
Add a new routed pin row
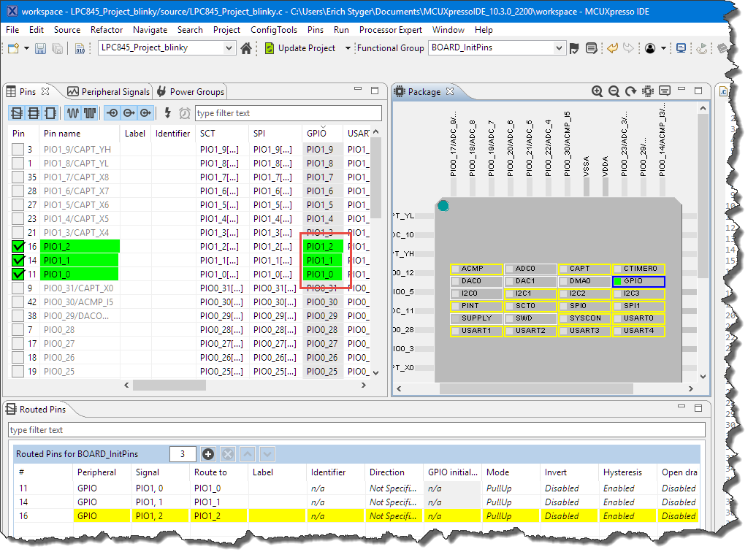208,454
